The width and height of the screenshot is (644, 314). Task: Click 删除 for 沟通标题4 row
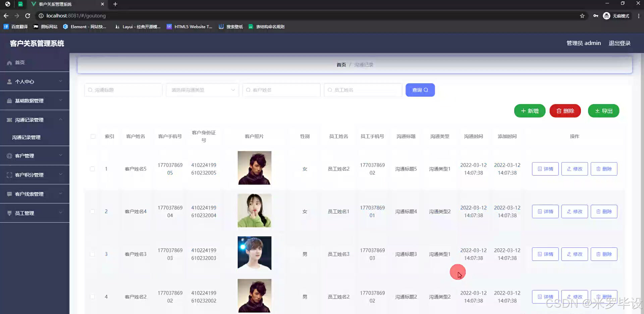tap(604, 211)
